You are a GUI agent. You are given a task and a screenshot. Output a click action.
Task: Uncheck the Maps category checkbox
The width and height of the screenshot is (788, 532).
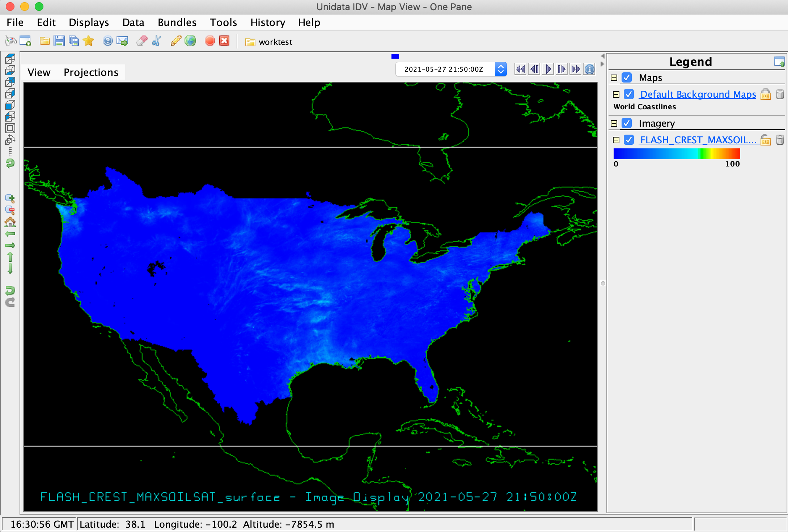tap(627, 78)
